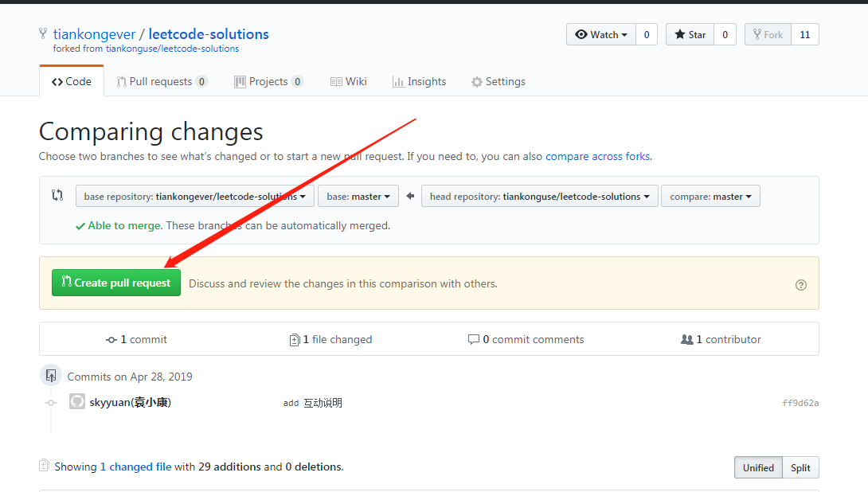
Task: Open the Projects tab
Action: pyautogui.click(x=268, y=81)
